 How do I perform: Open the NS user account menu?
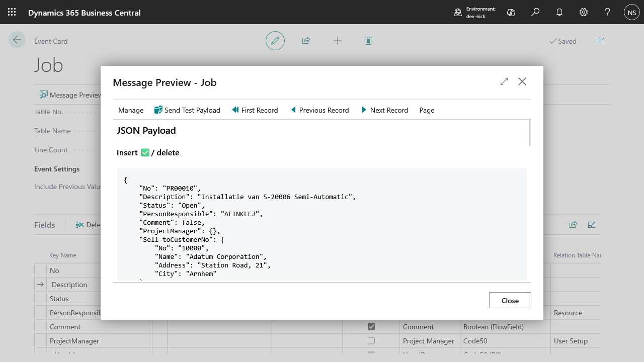coord(632,12)
